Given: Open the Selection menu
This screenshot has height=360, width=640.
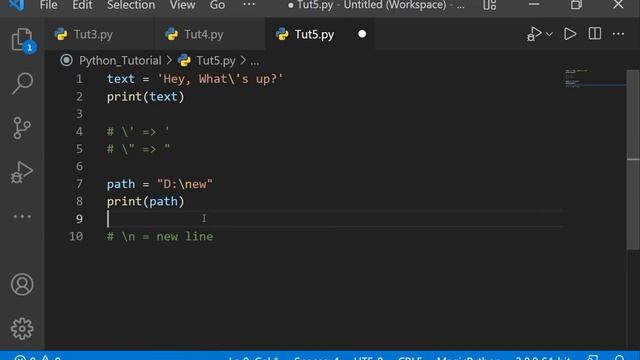Looking at the screenshot, I should (x=131, y=5).
